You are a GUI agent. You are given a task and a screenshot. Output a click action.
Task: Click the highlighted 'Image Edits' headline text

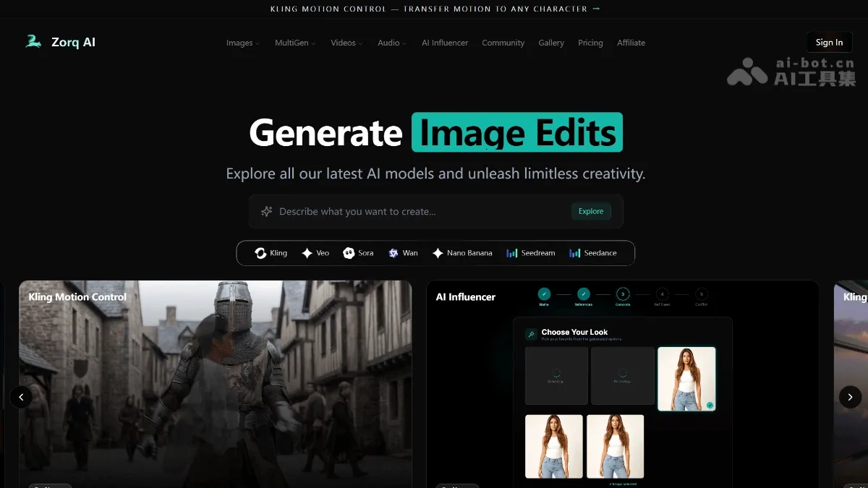[x=517, y=132]
